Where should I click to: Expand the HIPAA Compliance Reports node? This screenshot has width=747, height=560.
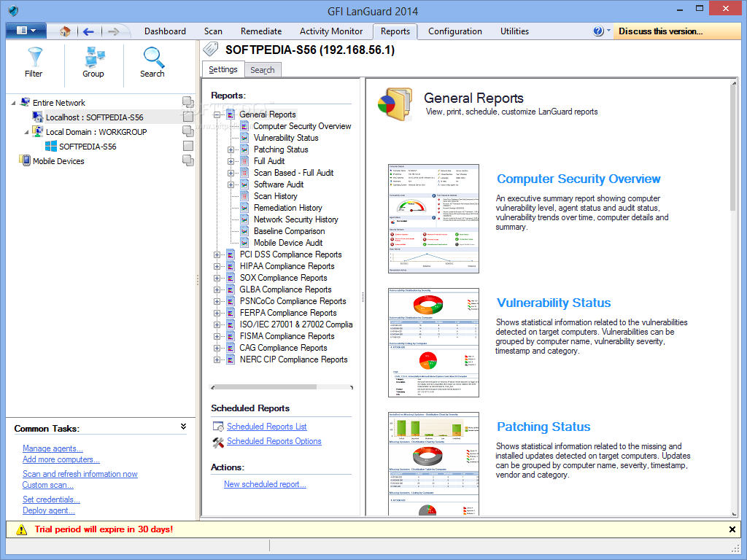[217, 267]
